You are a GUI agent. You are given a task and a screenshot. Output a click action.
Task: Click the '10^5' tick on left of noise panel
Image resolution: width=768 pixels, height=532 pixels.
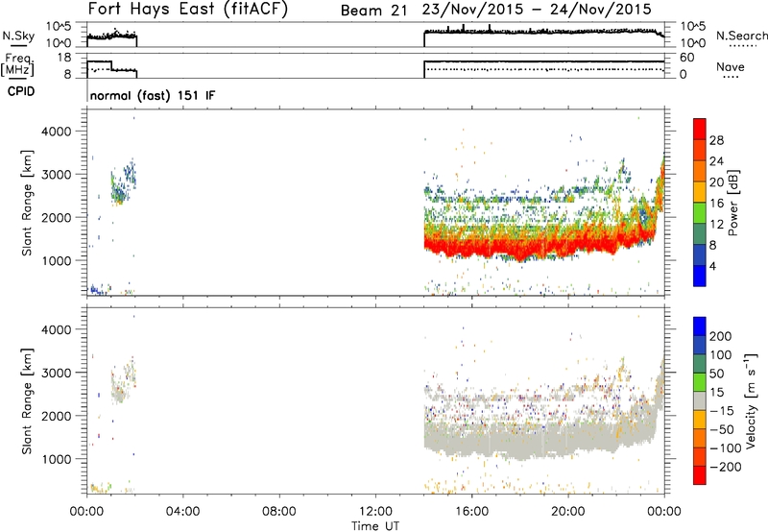(x=58, y=26)
